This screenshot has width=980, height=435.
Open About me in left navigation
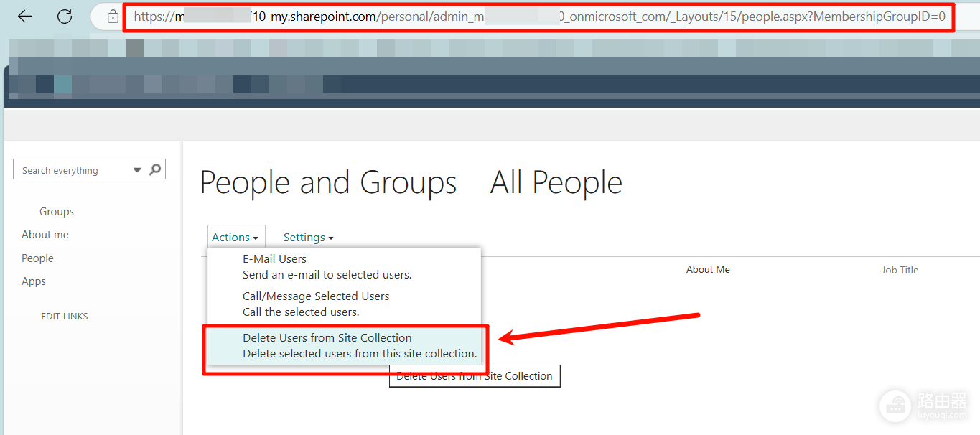click(45, 235)
